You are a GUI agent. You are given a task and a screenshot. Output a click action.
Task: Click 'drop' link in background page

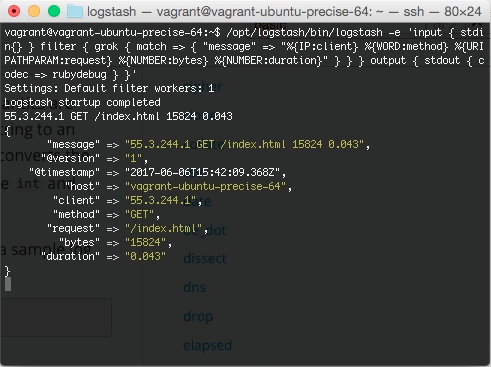point(198,316)
